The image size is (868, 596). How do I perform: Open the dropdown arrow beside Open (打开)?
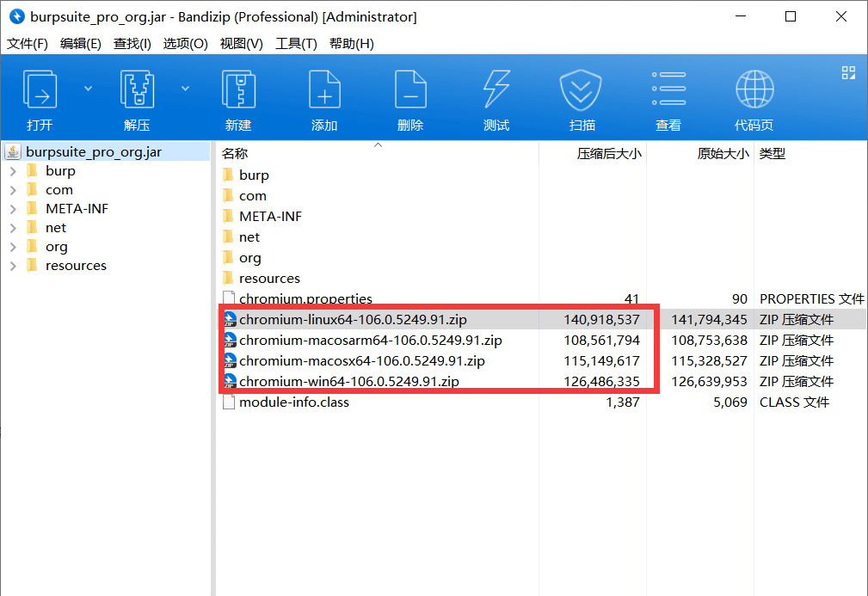tap(88, 89)
